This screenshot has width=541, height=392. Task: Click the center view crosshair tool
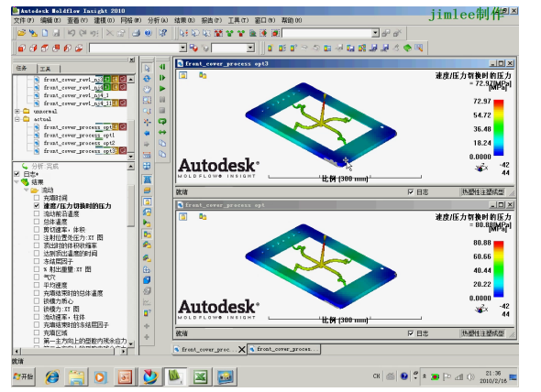click(148, 122)
